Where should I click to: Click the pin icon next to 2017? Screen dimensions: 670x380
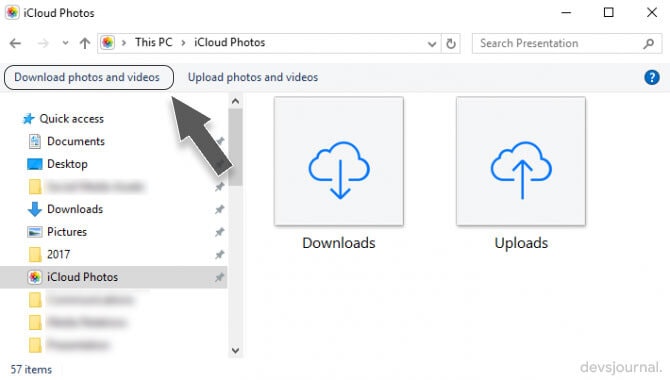tap(219, 255)
